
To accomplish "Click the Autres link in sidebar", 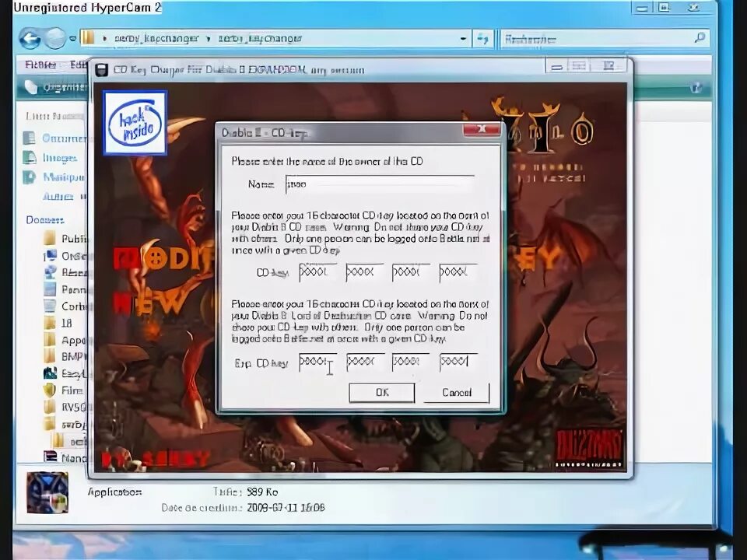I will tap(58, 196).
